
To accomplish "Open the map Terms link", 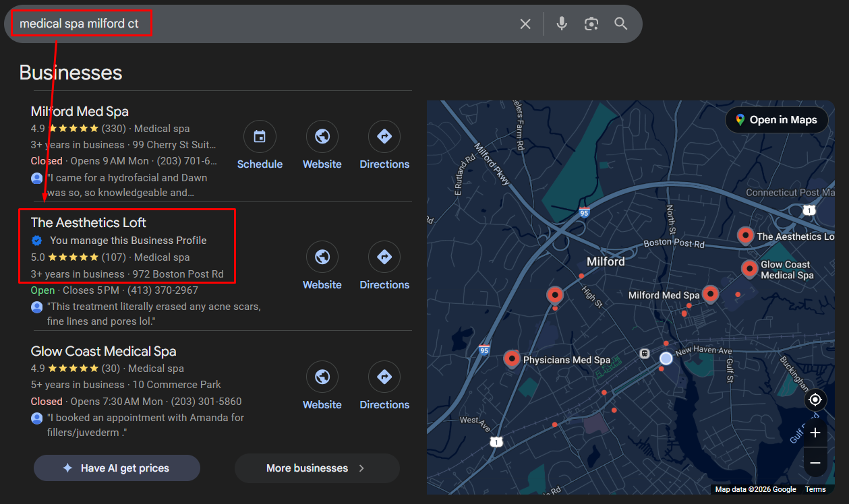I will point(815,490).
